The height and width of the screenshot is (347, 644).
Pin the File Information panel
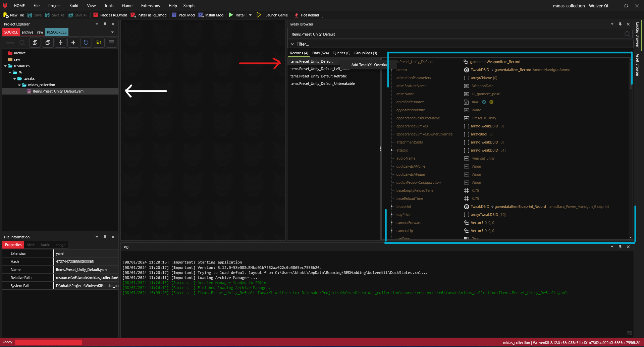pos(105,237)
